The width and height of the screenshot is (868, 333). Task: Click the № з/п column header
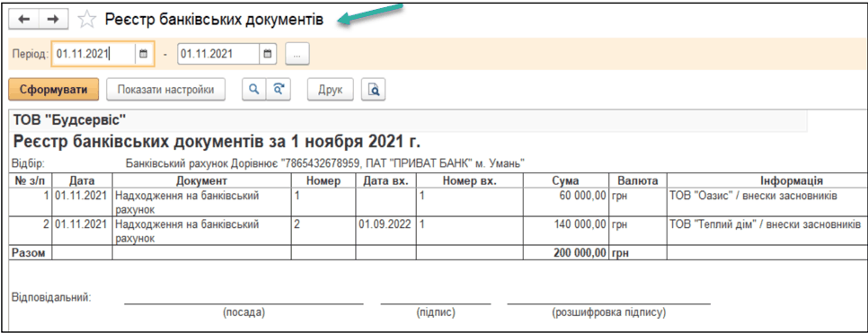pos(31,181)
